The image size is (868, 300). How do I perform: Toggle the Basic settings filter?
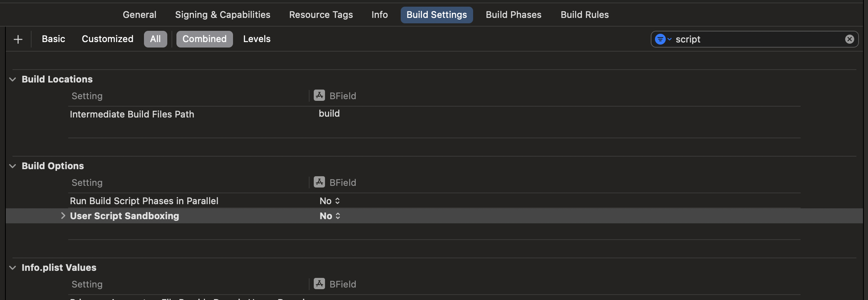53,39
